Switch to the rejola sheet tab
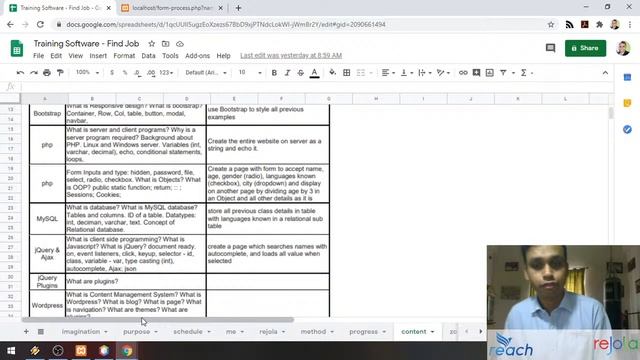This screenshot has height=360, width=640. pos(268,331)
